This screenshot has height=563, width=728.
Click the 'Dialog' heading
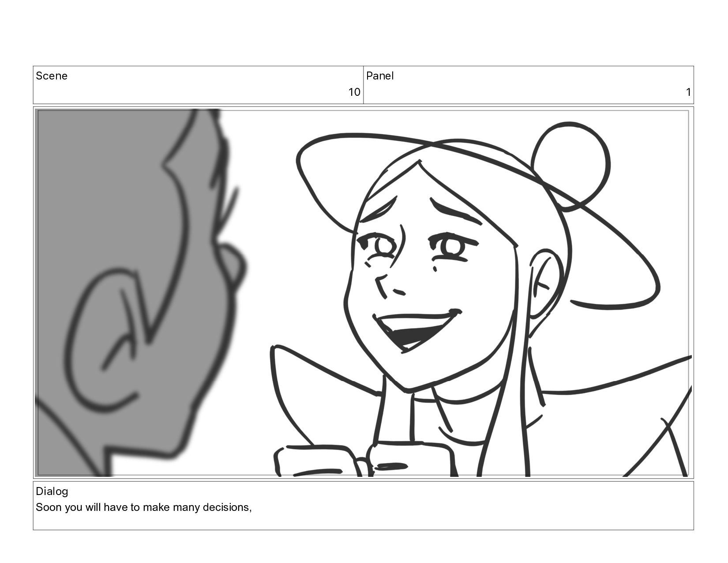52,491
